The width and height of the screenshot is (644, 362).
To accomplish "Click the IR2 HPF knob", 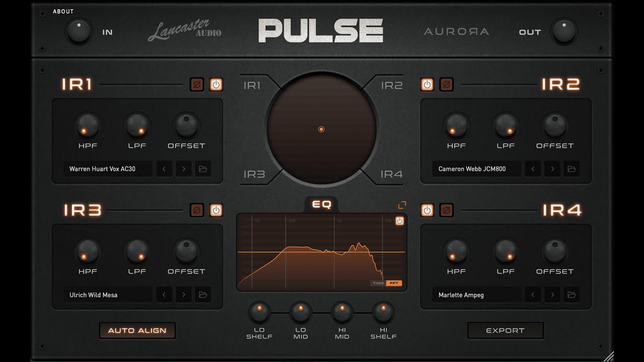I will coord(456,125).
